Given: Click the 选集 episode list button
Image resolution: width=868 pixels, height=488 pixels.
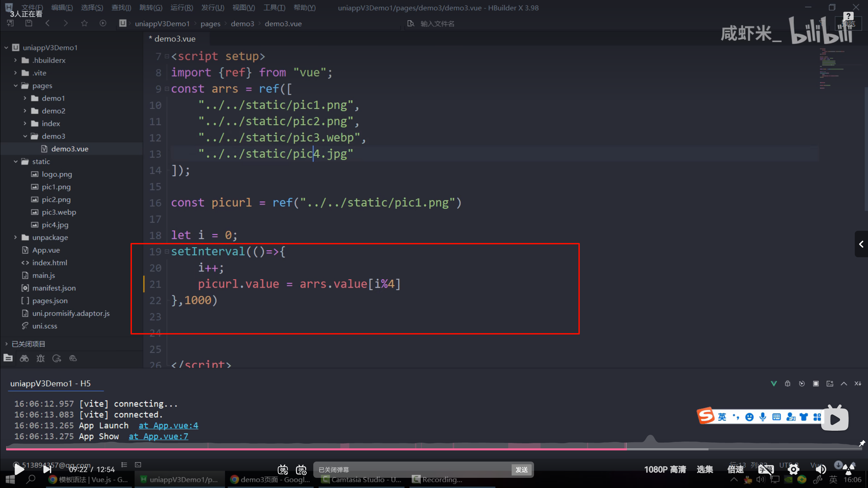Looking at the screenshot, I should click(x=705, y=469).
